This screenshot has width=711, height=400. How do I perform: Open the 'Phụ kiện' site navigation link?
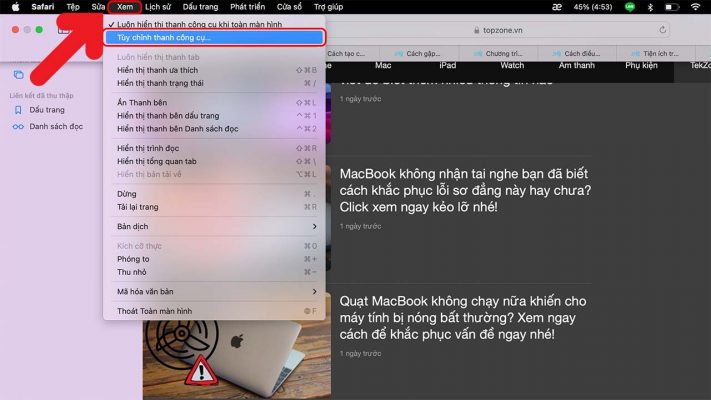(x=641, y=65)
